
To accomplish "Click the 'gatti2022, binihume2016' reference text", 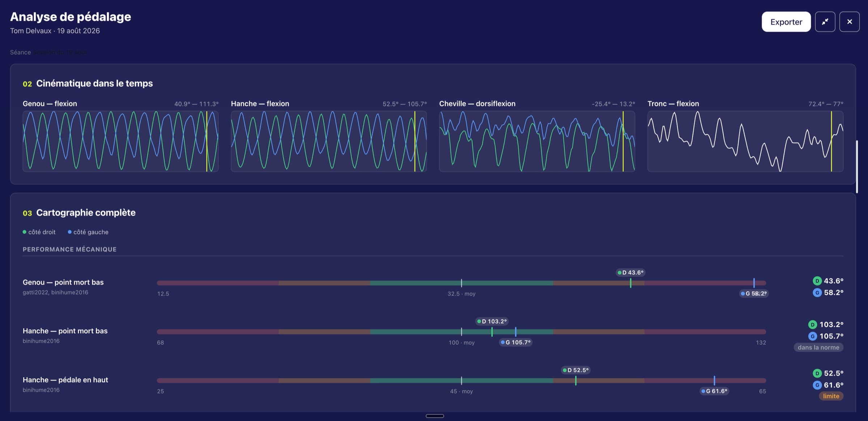I will pos(55,292).
